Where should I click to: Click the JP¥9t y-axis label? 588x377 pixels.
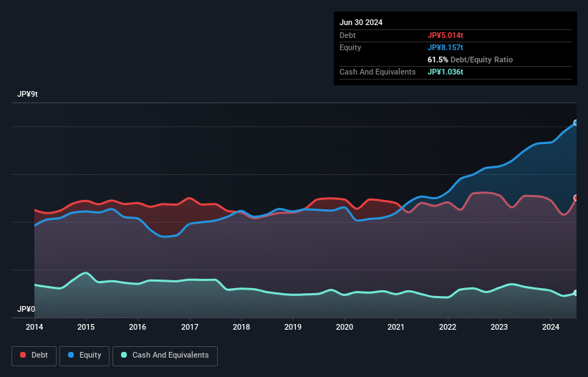tap(27, 94)
